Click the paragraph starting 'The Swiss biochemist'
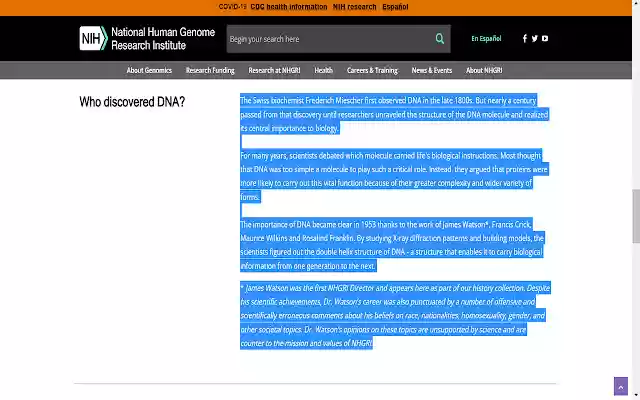The width and height of the screenshot is (640, 400). tap(394, 114)
